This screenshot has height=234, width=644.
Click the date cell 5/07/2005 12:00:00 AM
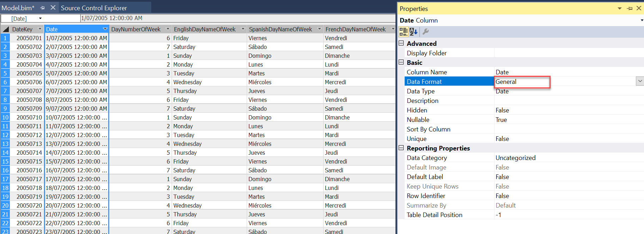[76, 73]
